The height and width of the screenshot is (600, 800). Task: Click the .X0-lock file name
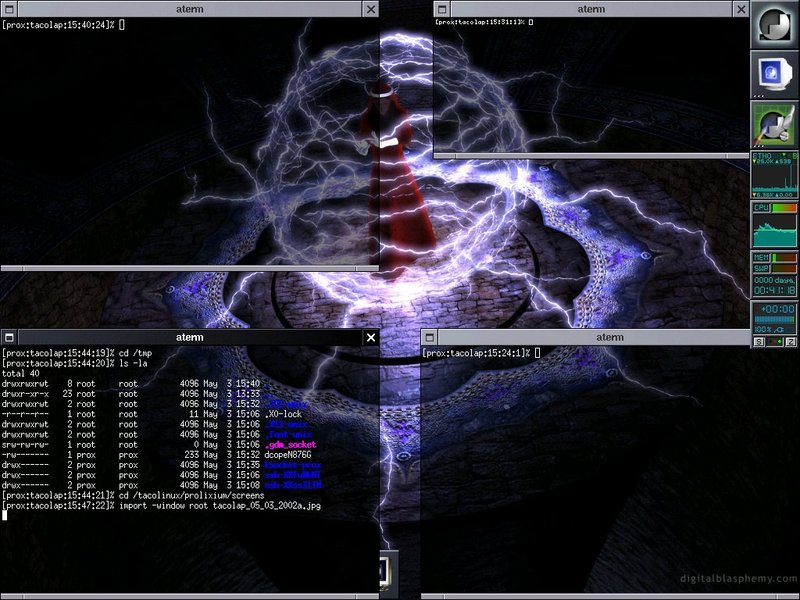point(283,414)
